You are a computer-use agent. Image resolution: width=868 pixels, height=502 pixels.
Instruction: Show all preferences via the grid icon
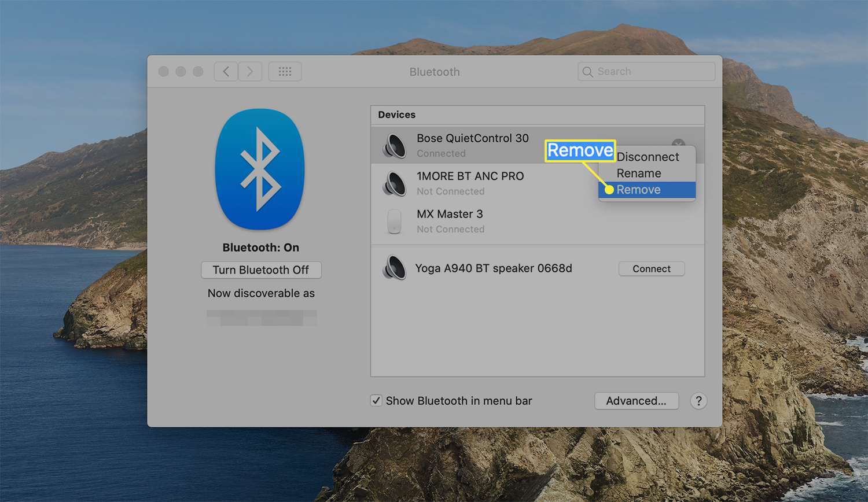(x=285, y=72)
